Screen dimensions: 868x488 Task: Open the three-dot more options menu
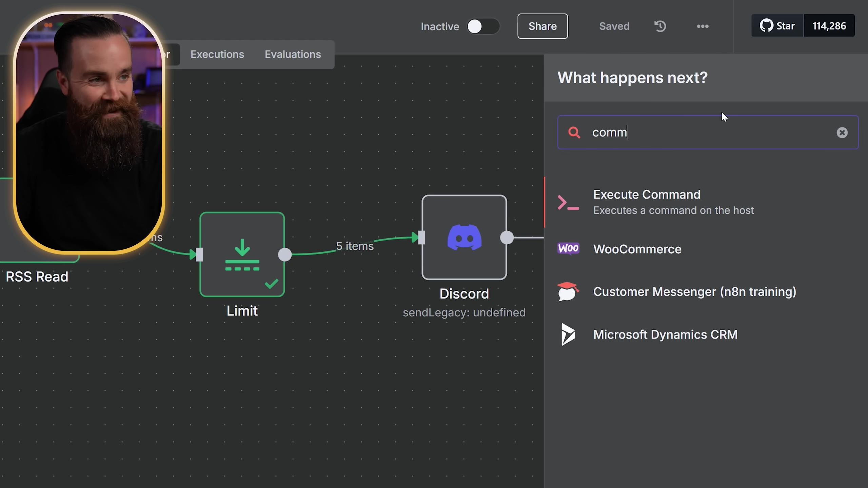tap(703, 26)
